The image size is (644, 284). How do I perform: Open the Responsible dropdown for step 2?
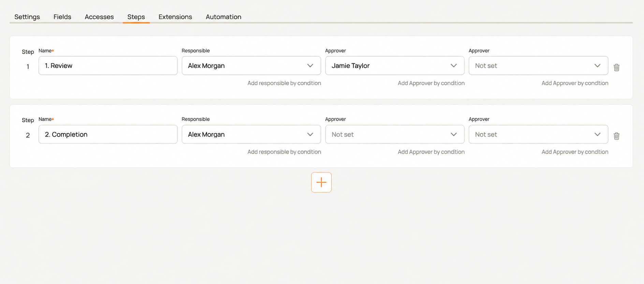click(x=251, y=134)
